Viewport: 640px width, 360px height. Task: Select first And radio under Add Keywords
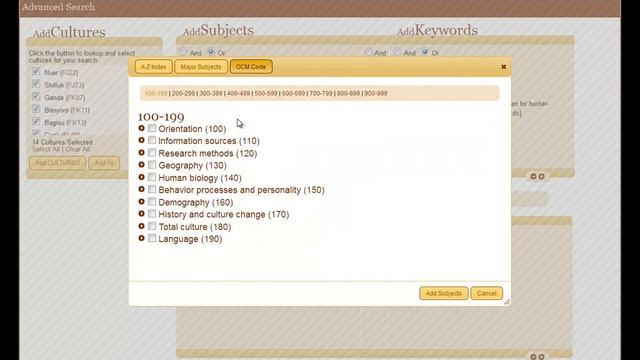click(369, 52)
